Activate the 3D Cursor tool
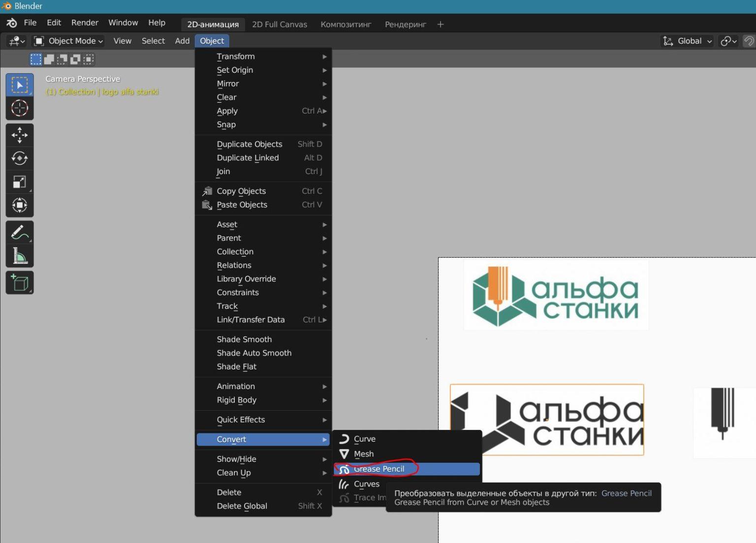 [20, 108]
